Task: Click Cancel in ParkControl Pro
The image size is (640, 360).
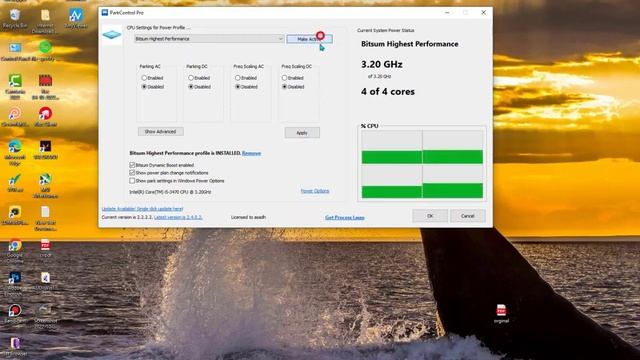Action: 468,216
